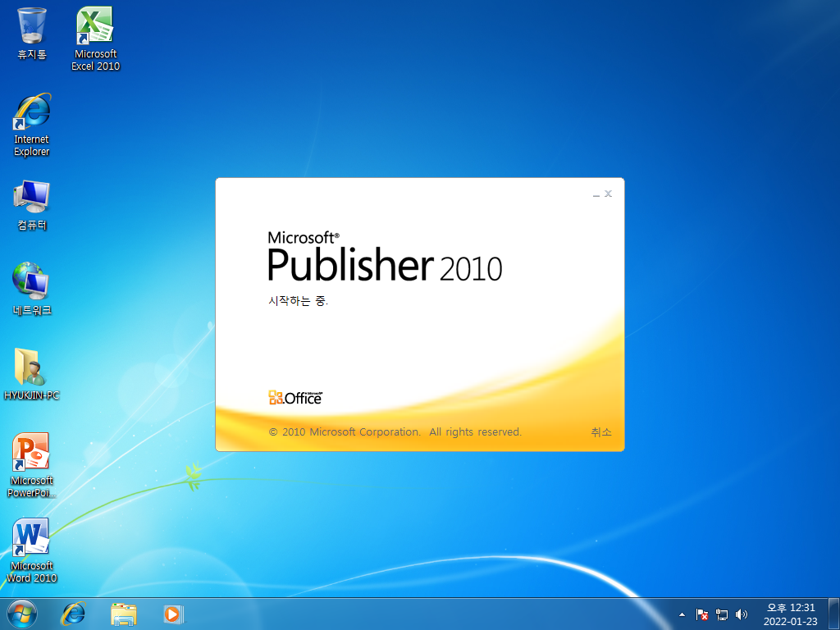
Task: Cancel Publisher startup with 취소
Action: coord(601,431)
